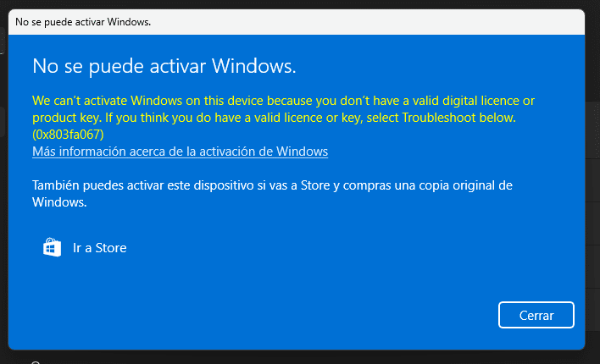Screen dimensions: 600x364
Task: Click the word 'Windows' in the large heading
Action: [253, 65]
